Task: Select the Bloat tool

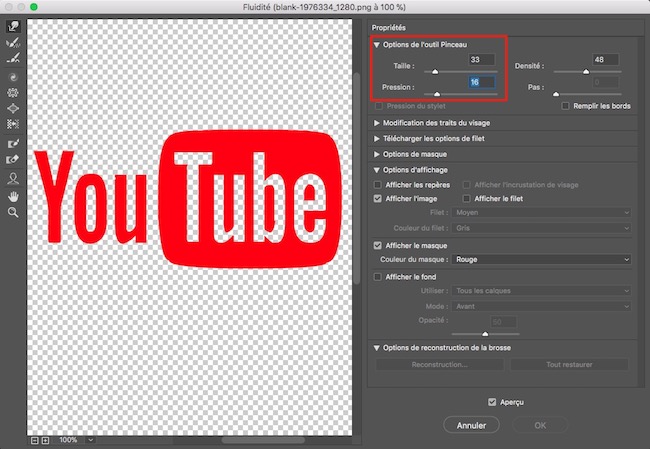Action: click(x=13, y=108)
